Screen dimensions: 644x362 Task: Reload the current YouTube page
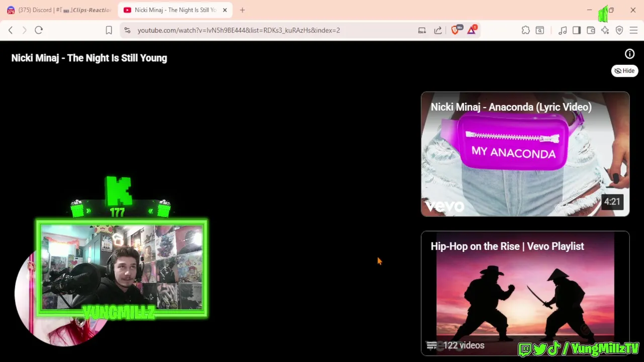[39, 30]
